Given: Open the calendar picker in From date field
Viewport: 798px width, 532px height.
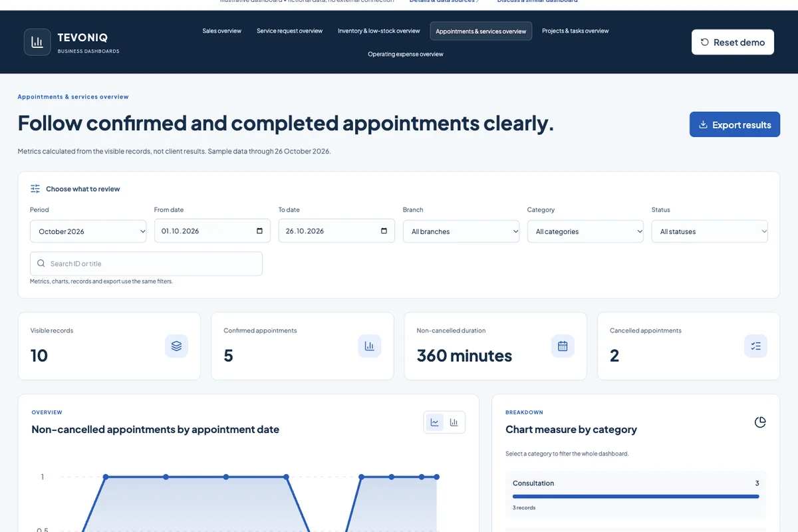Looking at the screenshot, I should (x=259, y=231).
